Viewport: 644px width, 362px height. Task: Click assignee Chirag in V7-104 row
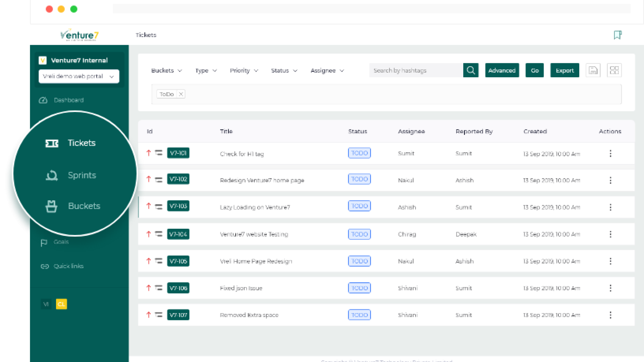point(407,234)
